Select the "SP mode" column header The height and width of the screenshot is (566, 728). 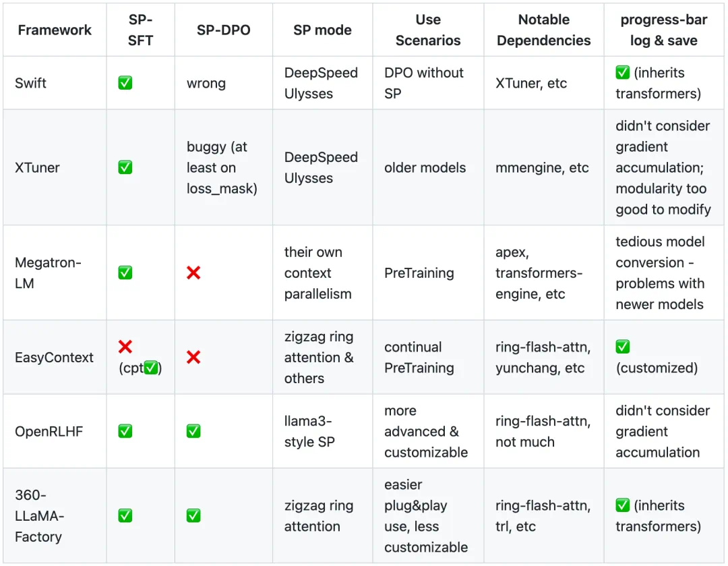[x=322, y=30]
